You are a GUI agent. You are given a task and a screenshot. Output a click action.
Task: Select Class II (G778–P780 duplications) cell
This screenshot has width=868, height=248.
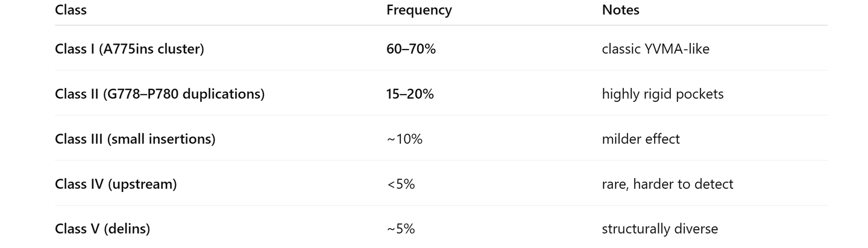coord(159,94)
